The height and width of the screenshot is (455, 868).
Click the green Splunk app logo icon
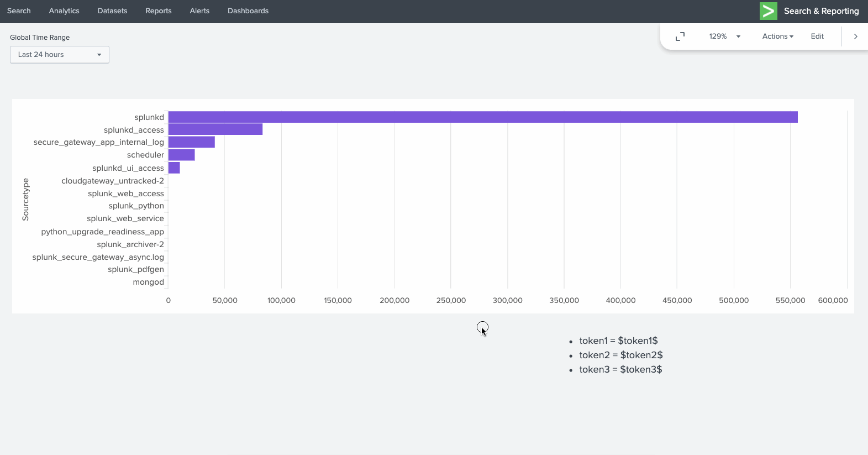tap(768, 11)
